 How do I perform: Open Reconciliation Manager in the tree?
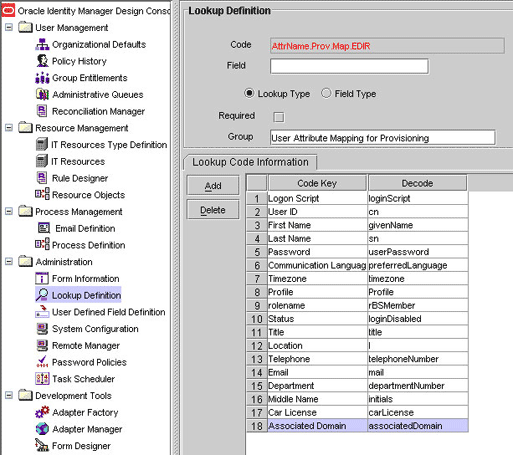[98, 111]
